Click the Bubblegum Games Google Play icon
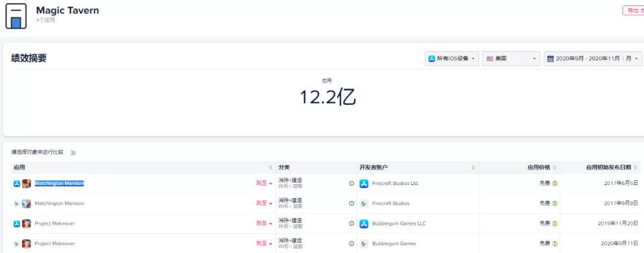 coord(364,243)
